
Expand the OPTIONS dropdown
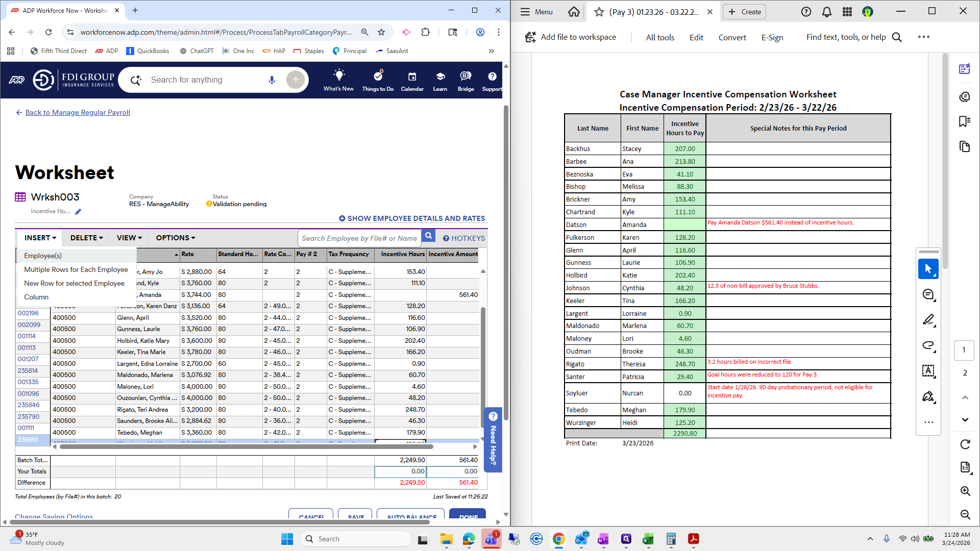pos(175,238)
